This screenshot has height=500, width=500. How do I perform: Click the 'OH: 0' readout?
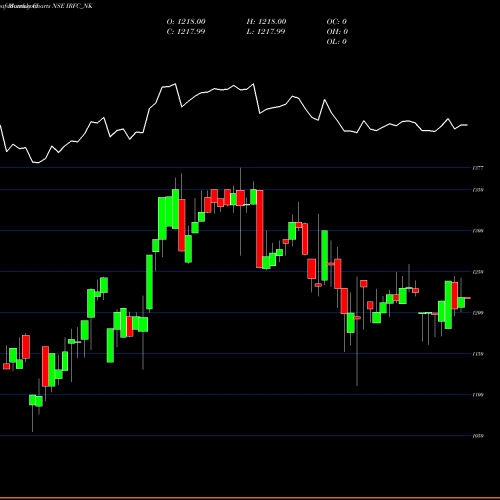[x=337, y=32]
